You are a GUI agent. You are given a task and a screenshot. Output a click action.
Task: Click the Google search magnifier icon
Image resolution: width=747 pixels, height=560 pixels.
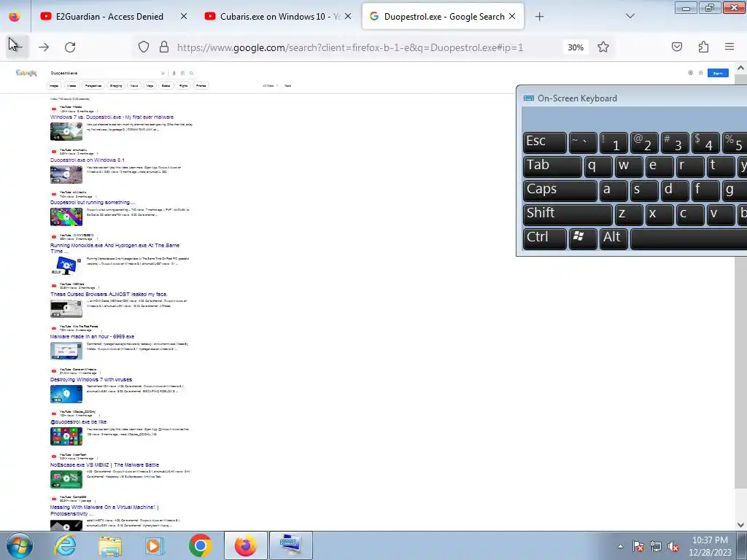click(x=192, y=74)
